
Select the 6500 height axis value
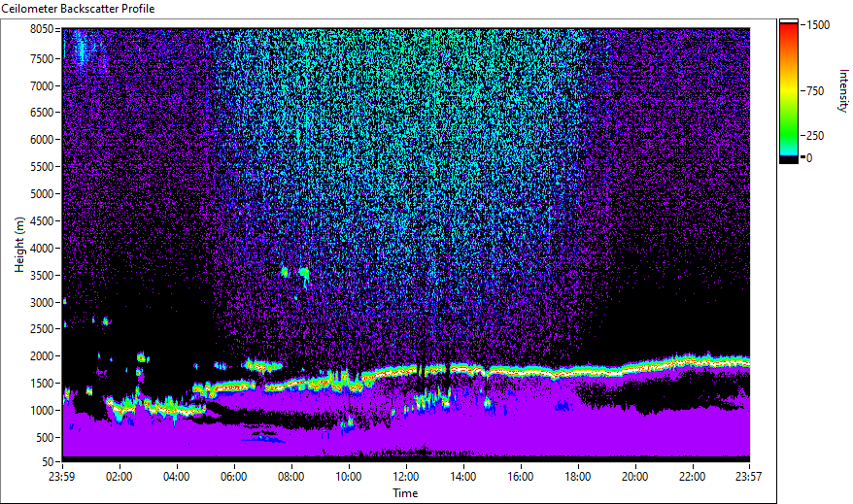click(x=42, y=113)
